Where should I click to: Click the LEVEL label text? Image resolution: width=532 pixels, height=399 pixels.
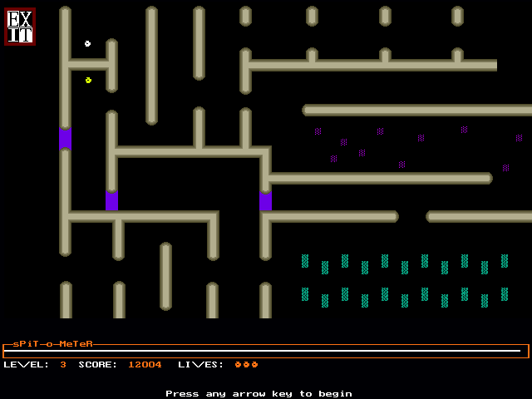point(26,364)
